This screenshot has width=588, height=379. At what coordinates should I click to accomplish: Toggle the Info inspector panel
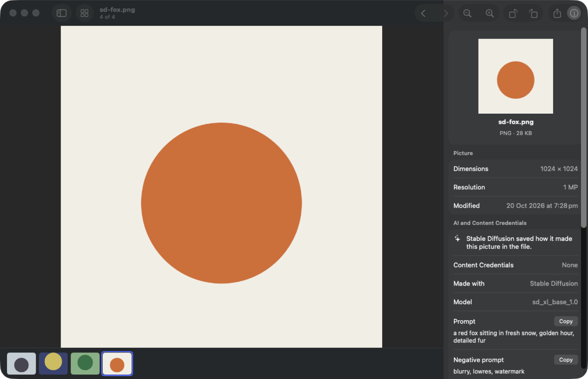tap(574, 13)
